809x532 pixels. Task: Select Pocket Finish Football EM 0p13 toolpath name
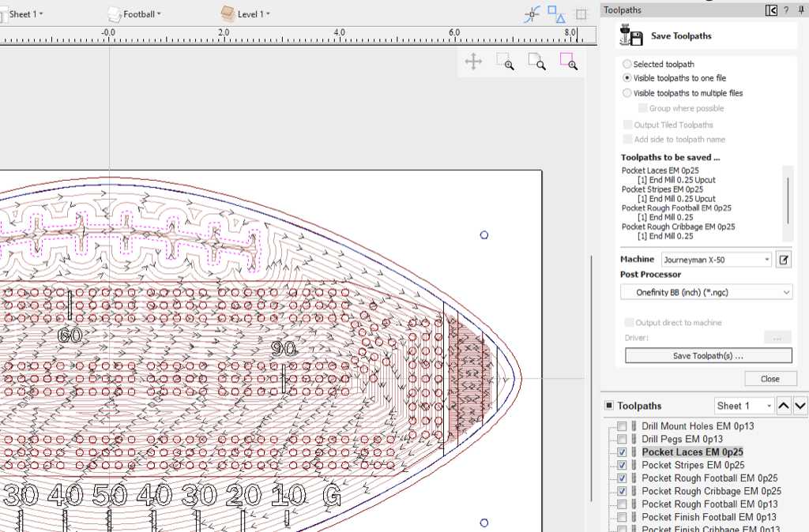(x=709, y=517)
